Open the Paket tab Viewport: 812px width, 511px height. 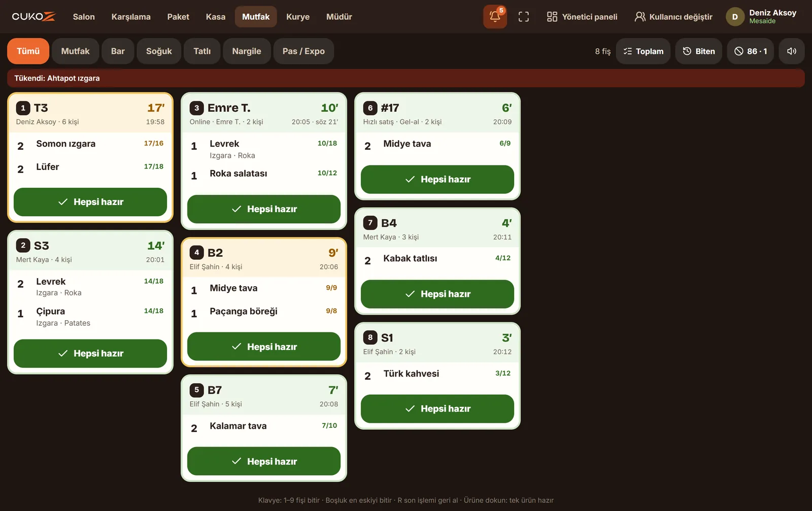point(178,17)
